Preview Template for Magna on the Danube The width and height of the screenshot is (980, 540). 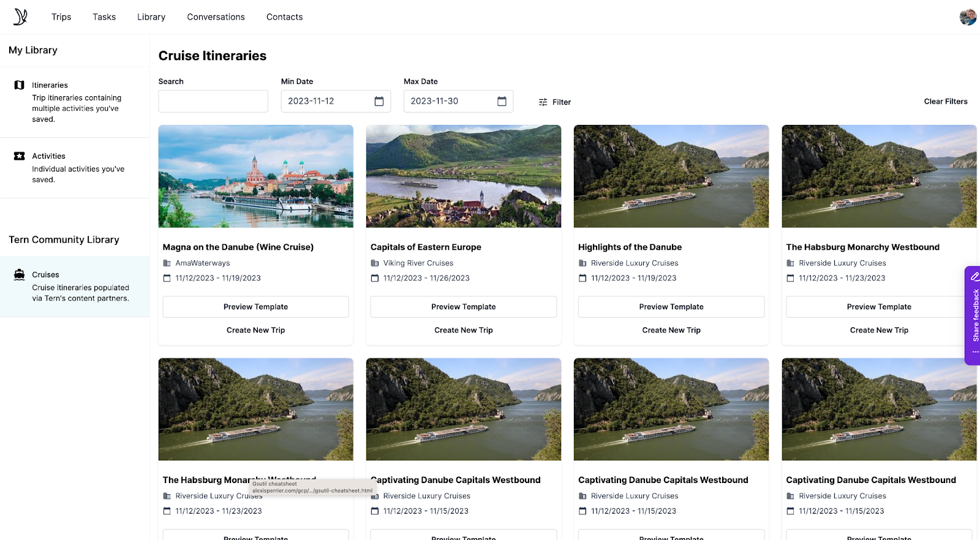(255, 307)
